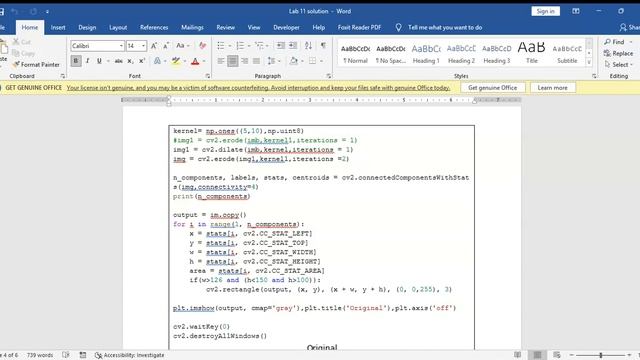Image resolution: width=640 pixels, height=360 pixels.
Task: Apply Heading 1 style
Action: 426,53
